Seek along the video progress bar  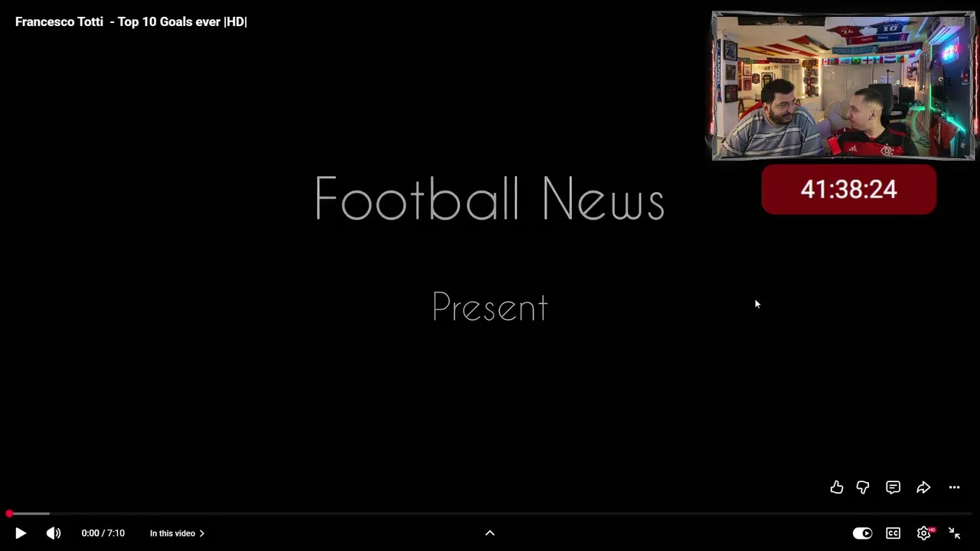click(x=490, y=514)
